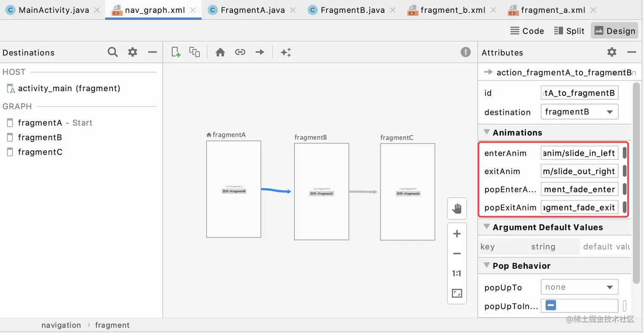This screenshot has height=333, width=644.
Task: Open the destination fragmentB dropdown
Action: pos(579,112)
